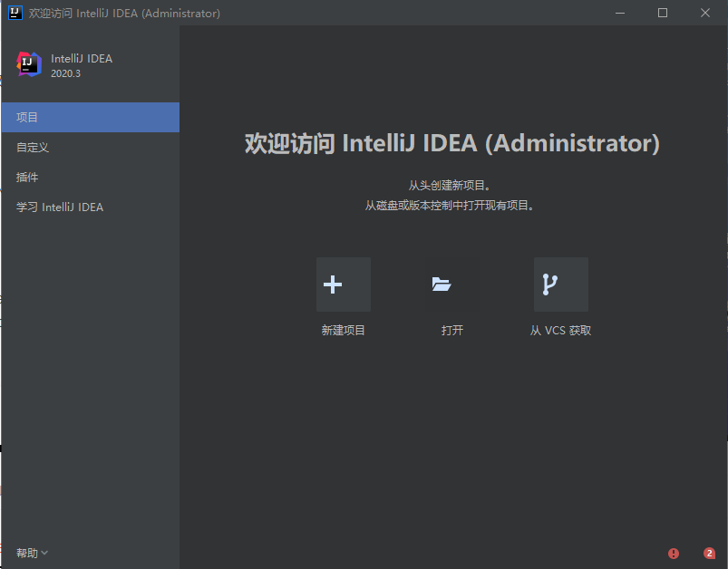Click the red error exclamation icon
This screenshot has width=728, height=569.
click(x=674, y=554)
